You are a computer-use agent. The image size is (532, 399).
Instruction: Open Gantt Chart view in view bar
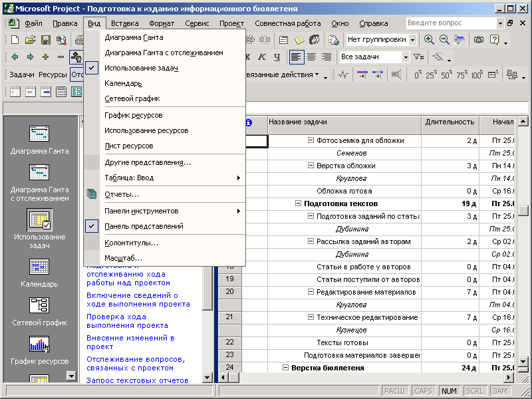click(39, 140)
